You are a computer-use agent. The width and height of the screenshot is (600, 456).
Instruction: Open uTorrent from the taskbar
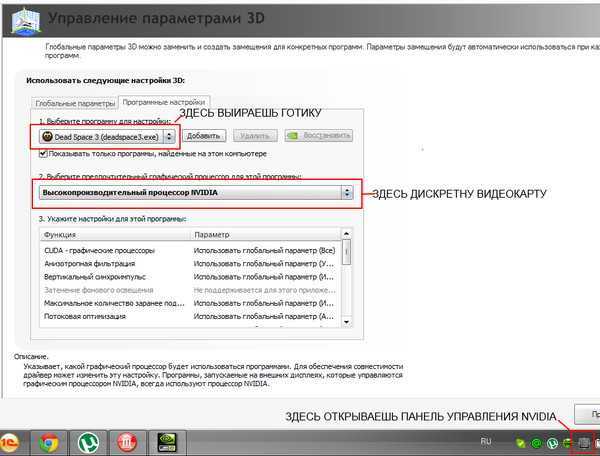point(88,443)
